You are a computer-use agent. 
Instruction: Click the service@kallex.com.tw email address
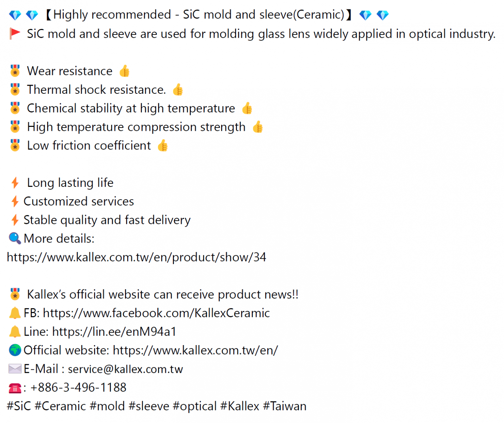pos(125,369)
